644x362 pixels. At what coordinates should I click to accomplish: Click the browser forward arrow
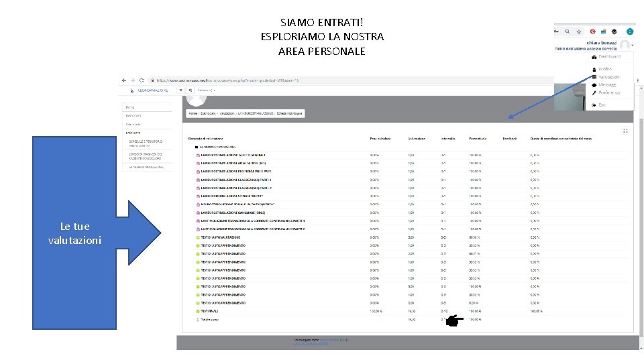coord(133,80)
